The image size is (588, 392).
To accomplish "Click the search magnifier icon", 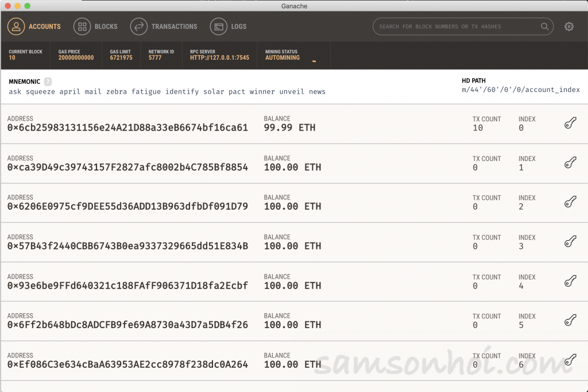I will coord(544,26).
